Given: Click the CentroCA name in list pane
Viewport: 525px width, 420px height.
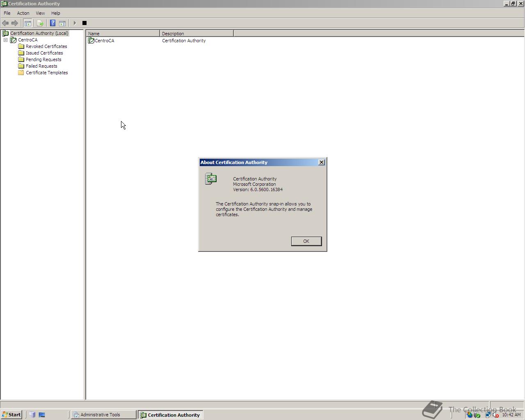Looking at the screenshot, I should click(105, 41).
